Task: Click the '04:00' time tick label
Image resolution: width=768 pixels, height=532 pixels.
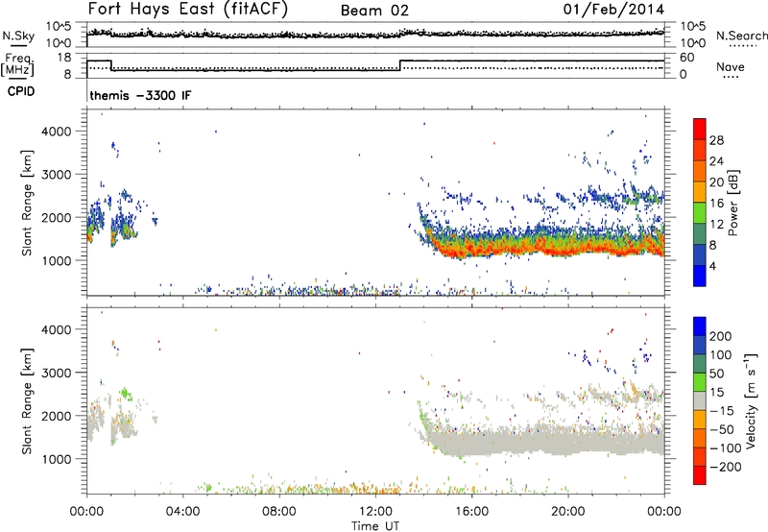Action: pos(183,512)
